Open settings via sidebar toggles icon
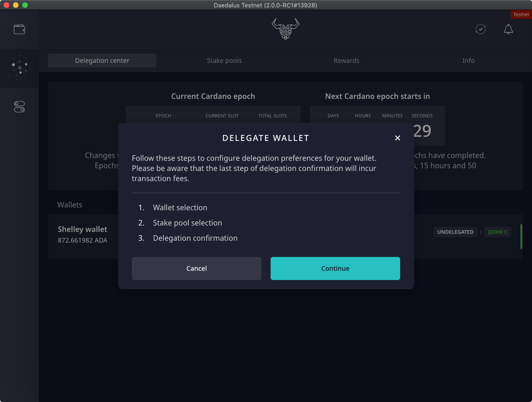Viewport: 532px width, 402px height. click(x=19, y=107)
